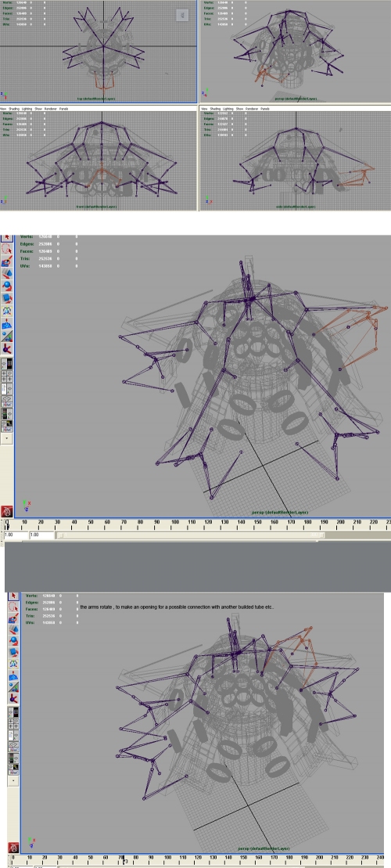Viewport: 391px width, 868px height.
Task: Click the red Maya logo icon above frame-1 timeline
Action: click(x=6, y=511)
